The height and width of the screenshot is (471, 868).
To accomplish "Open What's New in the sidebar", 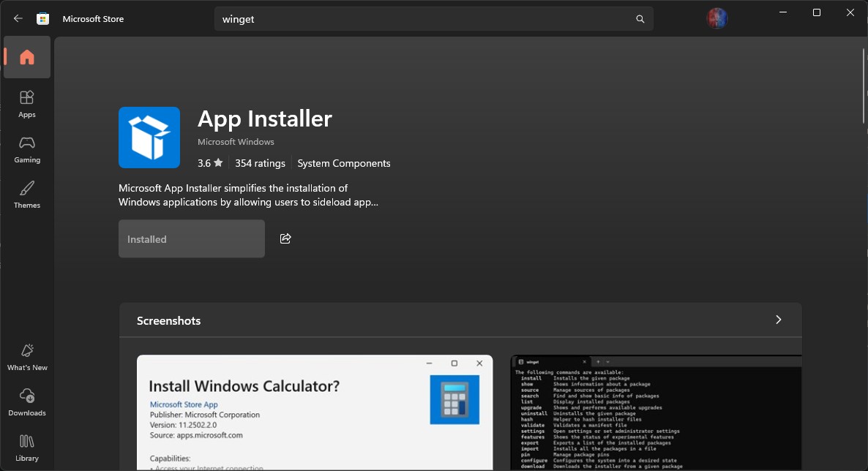I will pyautogui.click(x=27, y=356).
